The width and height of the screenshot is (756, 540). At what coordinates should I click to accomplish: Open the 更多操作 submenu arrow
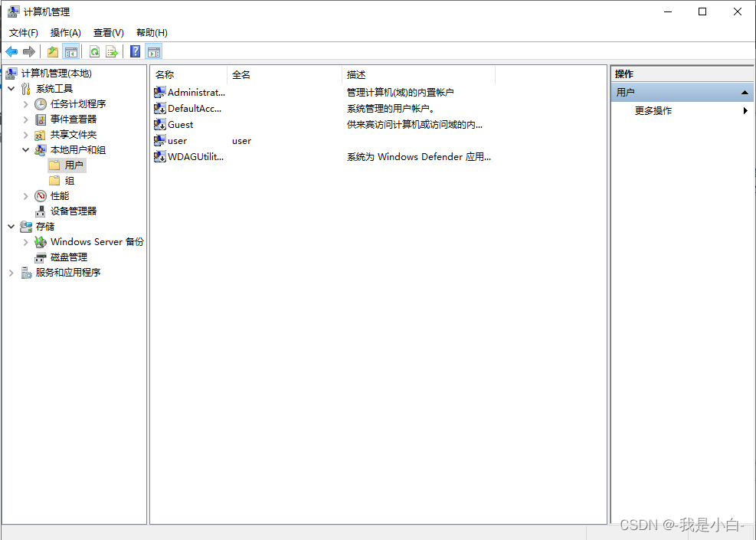[745, 111]
